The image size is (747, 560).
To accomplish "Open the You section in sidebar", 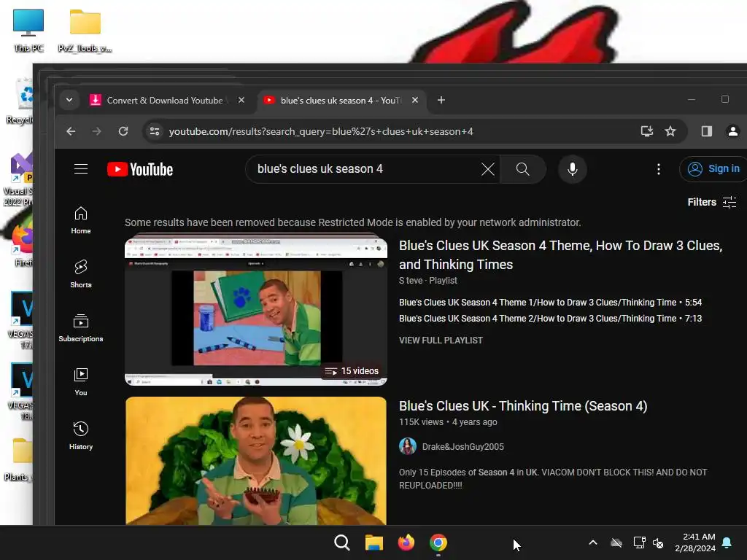I will (x=81, y=382).
